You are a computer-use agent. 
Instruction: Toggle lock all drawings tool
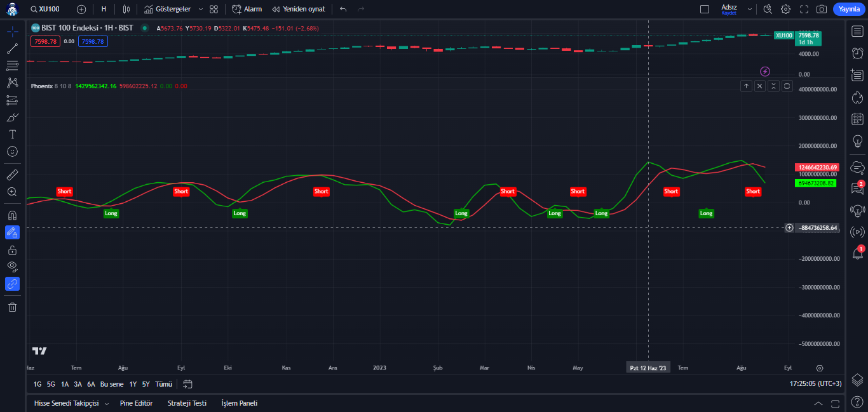pos(12,249)
